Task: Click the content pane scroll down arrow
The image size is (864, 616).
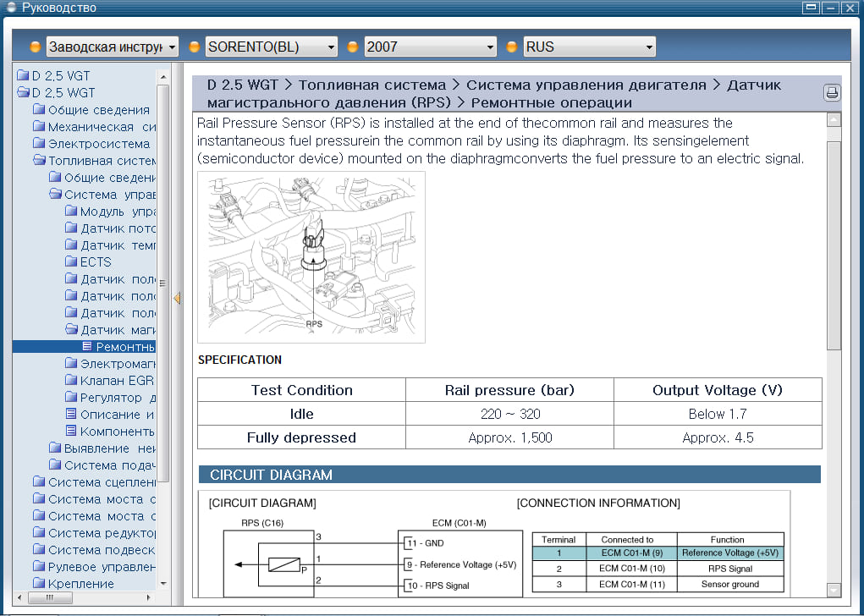Action: [x=834, y=590]
